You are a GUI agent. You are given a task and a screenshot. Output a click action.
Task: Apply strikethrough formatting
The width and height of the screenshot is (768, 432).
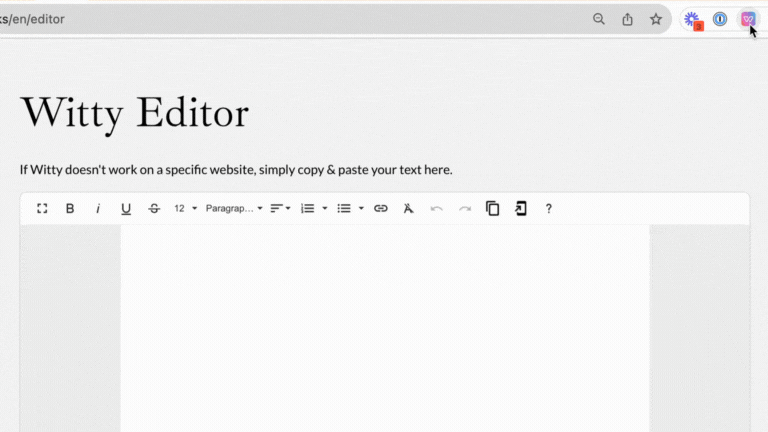[154, 208]
